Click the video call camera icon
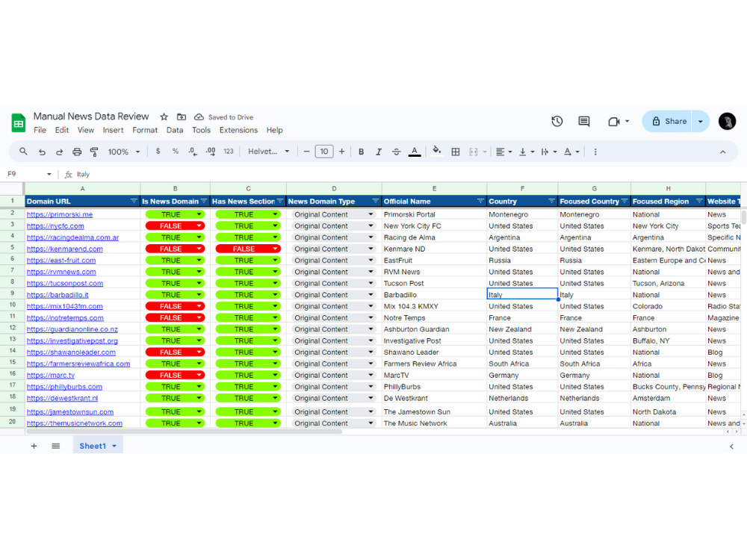 pos(613,122)
